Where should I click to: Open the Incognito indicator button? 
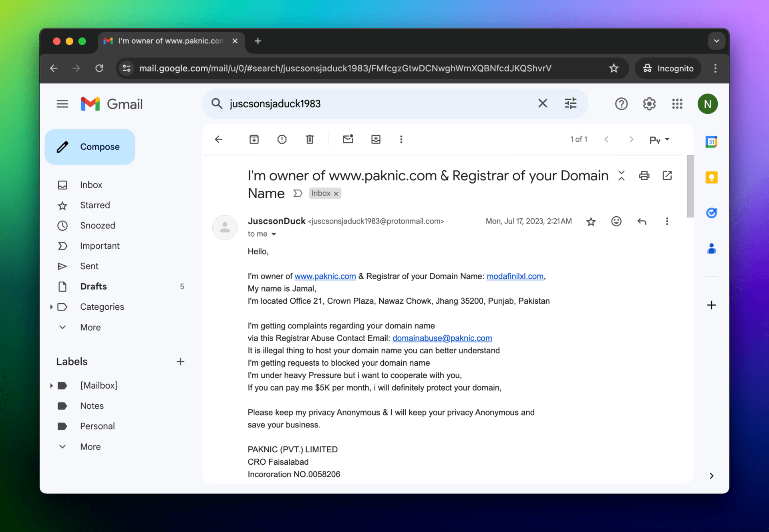coord(668,68)
